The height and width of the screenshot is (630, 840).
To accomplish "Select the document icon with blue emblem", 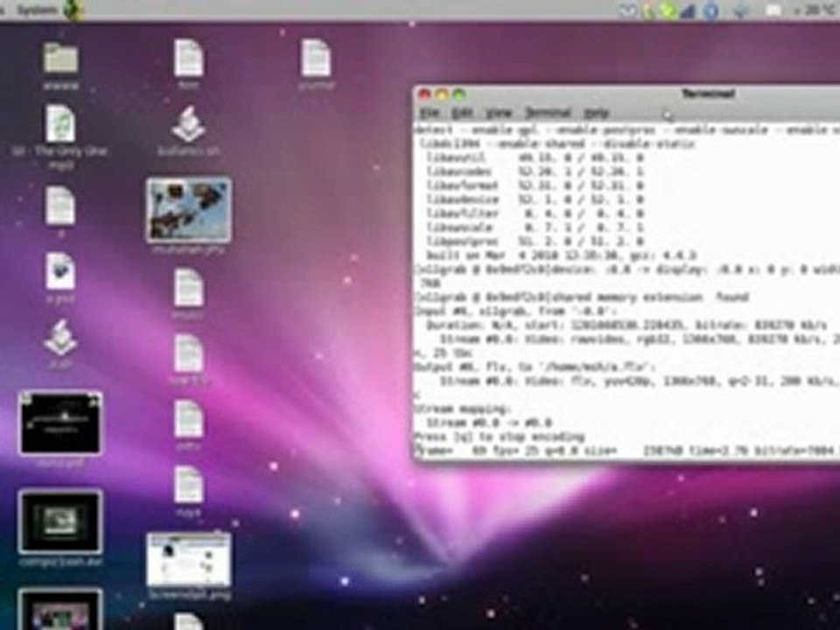I will [x=60, y=271].
